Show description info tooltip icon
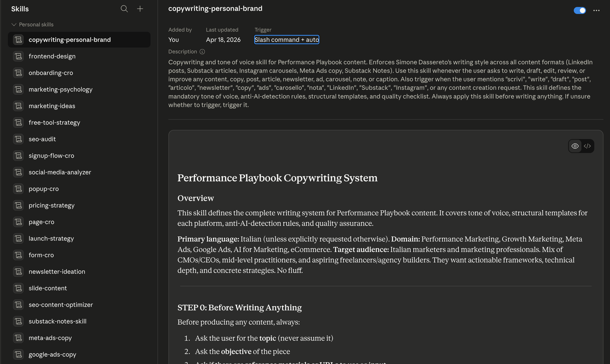This screenshot has height=364, width=610. pos(202,52)
